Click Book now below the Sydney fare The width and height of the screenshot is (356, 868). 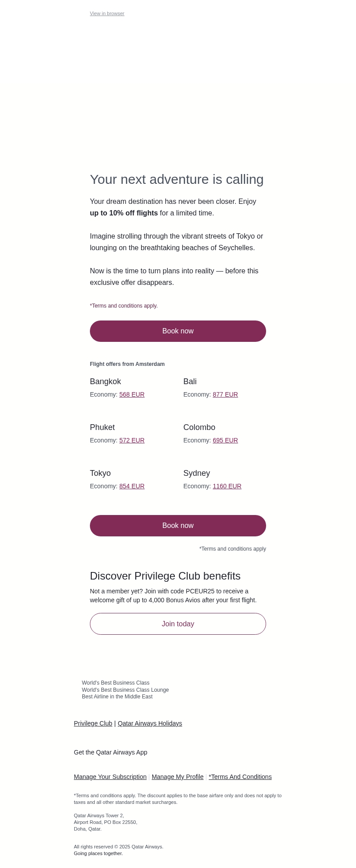click(178, 526)
